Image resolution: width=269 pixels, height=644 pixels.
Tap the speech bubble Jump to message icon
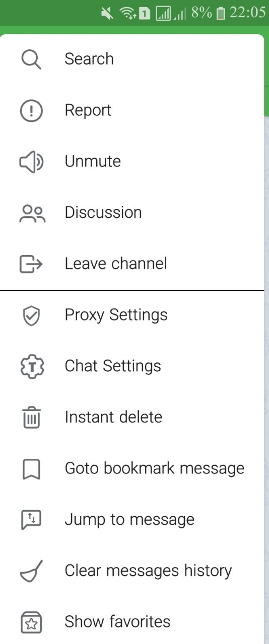click(x=31, y=520)
